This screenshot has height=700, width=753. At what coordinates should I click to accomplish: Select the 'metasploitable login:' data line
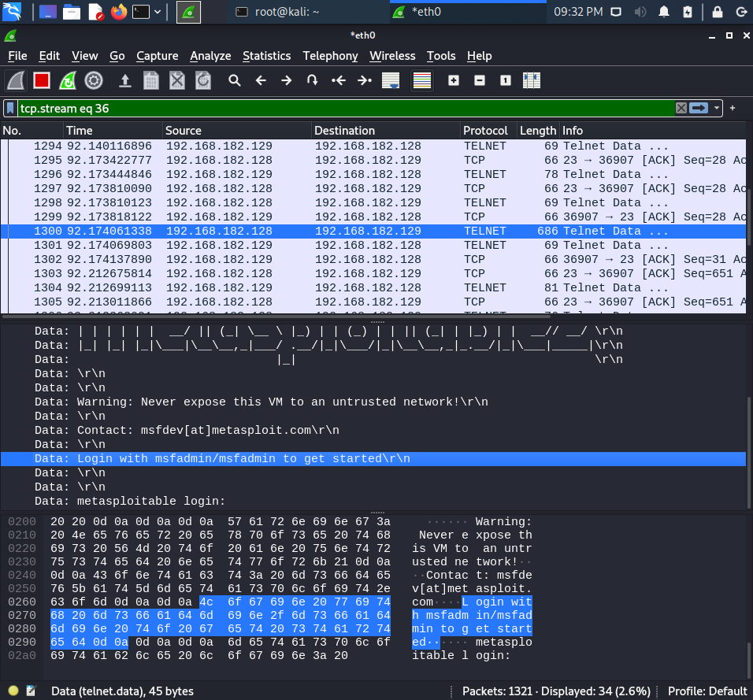click(x=373, y=502)
